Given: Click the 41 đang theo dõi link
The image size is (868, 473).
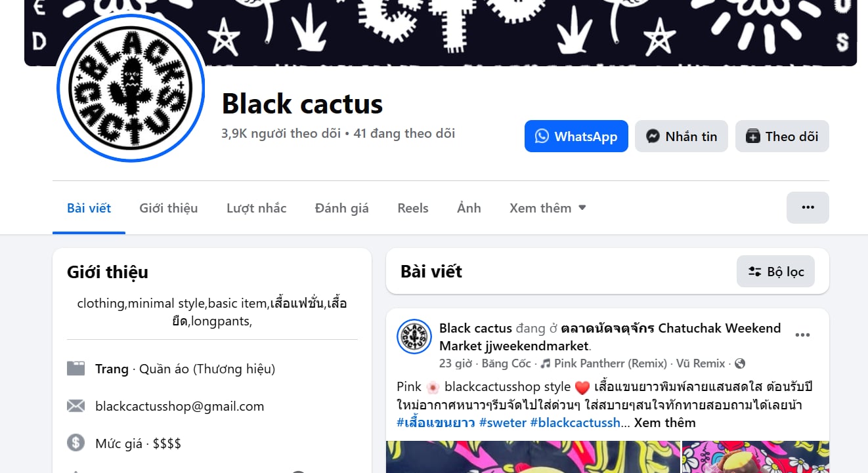Looking at the screenshot, I should coord(404,133).
